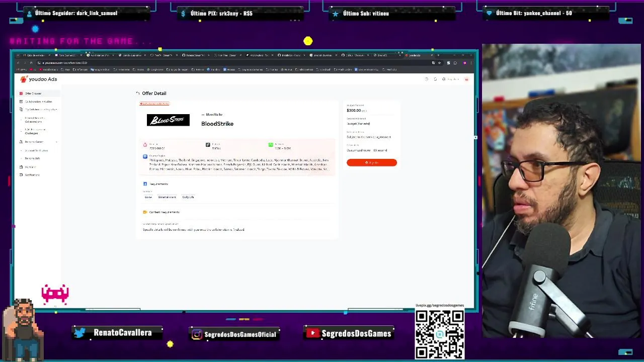
Task: Click the blue country/region pin icon
Action: (145, 156)
